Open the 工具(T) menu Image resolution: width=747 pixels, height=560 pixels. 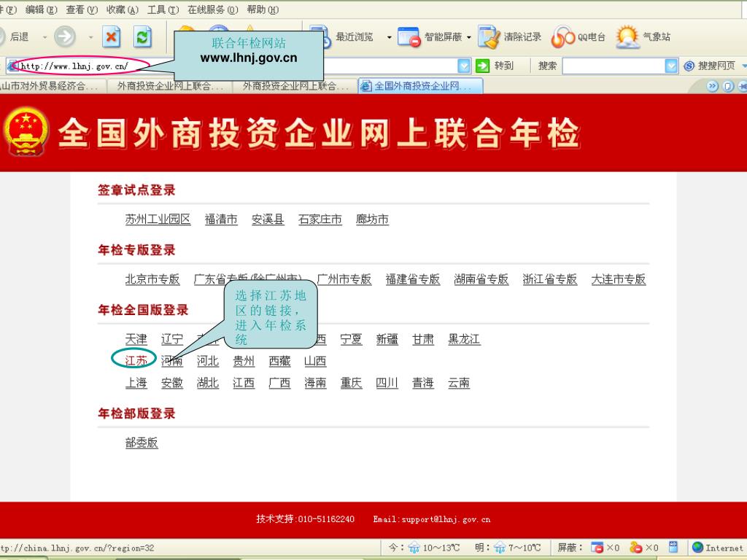point(163,9)
